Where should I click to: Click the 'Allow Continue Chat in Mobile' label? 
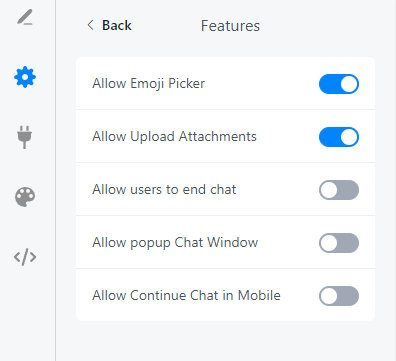[186, 296]
